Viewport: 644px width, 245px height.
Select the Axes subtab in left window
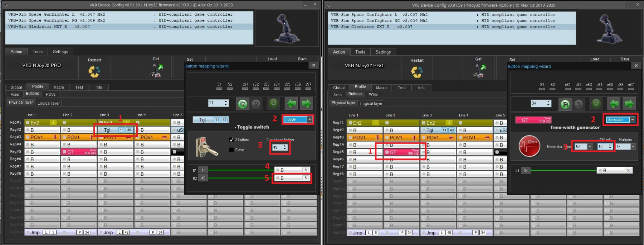coord(15,94)
